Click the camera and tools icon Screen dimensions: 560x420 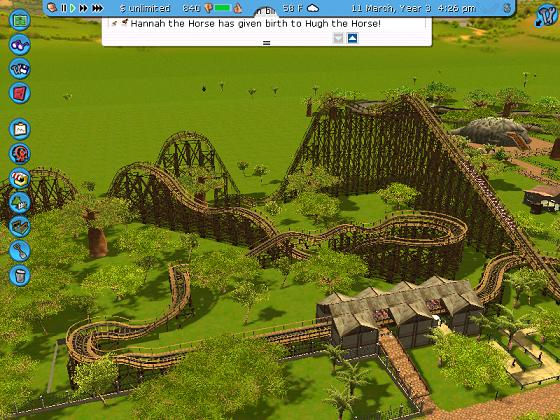20,69
